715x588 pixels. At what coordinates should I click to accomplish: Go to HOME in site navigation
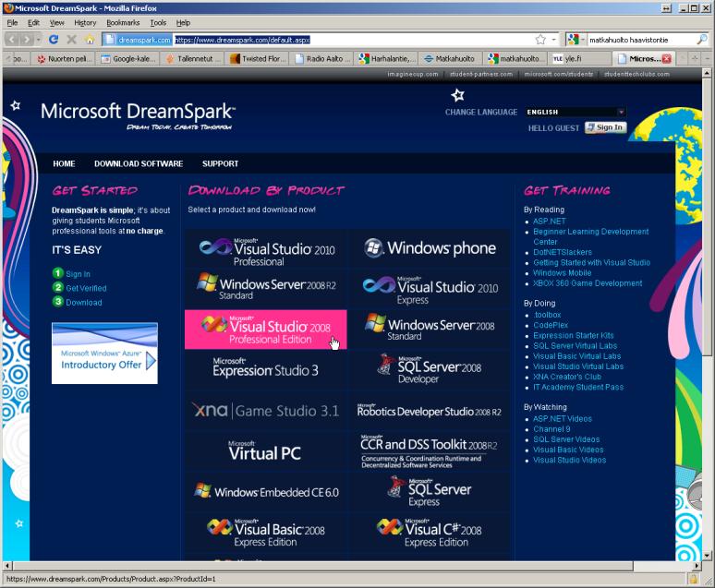[64, 163]
